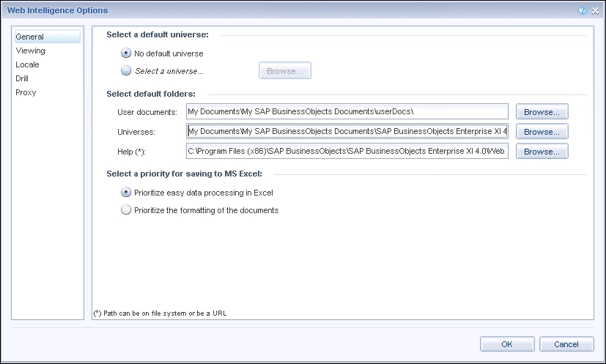Screen dimensions: 606x364
Task: Click the 'Web Intelligence Options' title text
Action: pos(58,10)
